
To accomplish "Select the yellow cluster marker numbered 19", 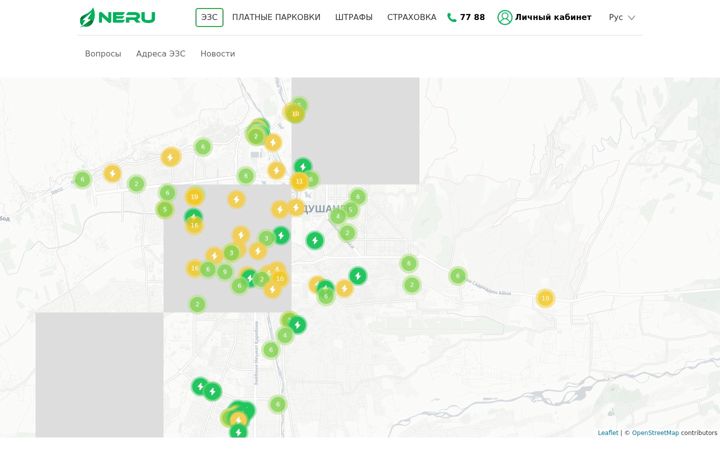I will coord(194,197).
